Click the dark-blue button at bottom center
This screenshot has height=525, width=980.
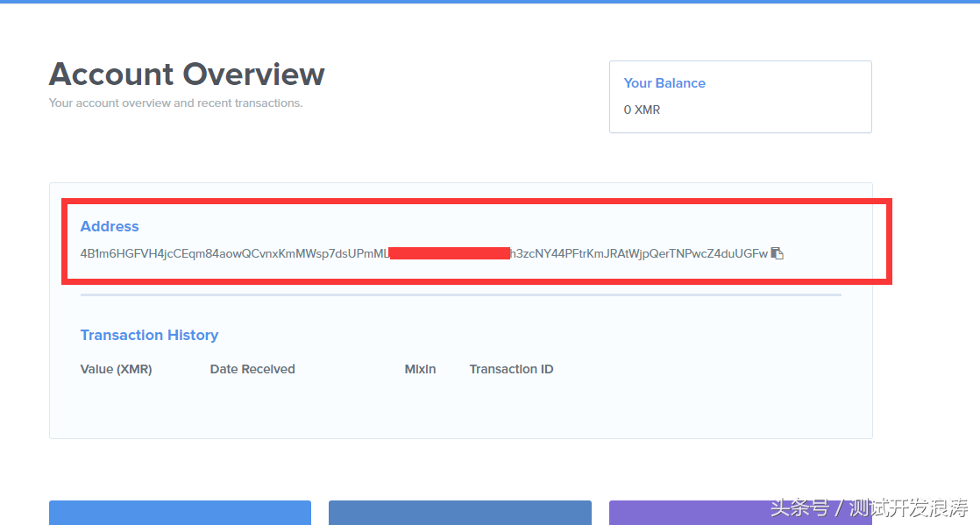tap(460, 513)
